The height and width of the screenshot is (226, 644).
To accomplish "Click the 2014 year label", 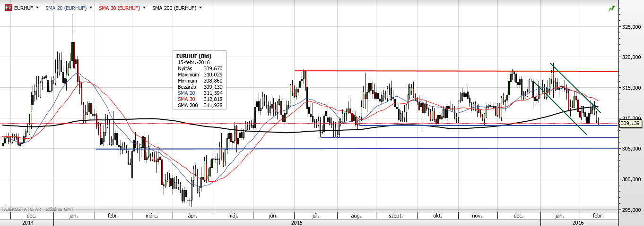I will [x=27, y=222].
